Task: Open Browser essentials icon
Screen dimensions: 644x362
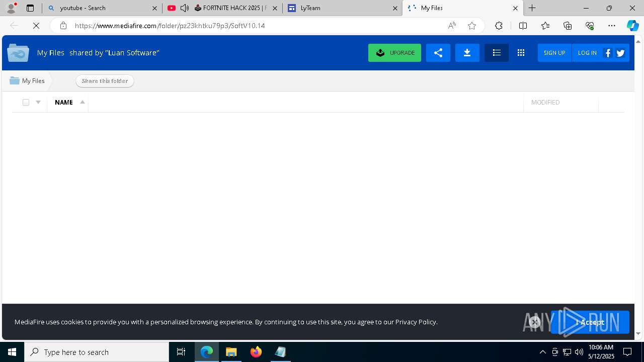Action: [590, 26]
